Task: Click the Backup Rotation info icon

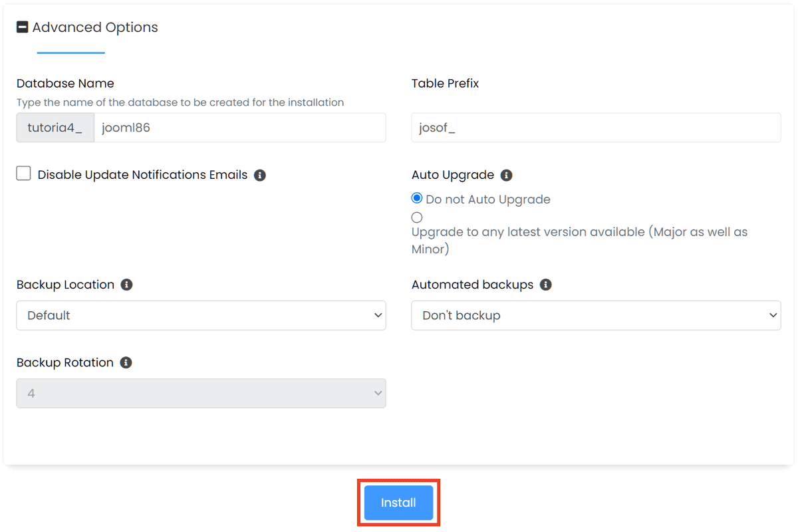Action: (126, 362)
